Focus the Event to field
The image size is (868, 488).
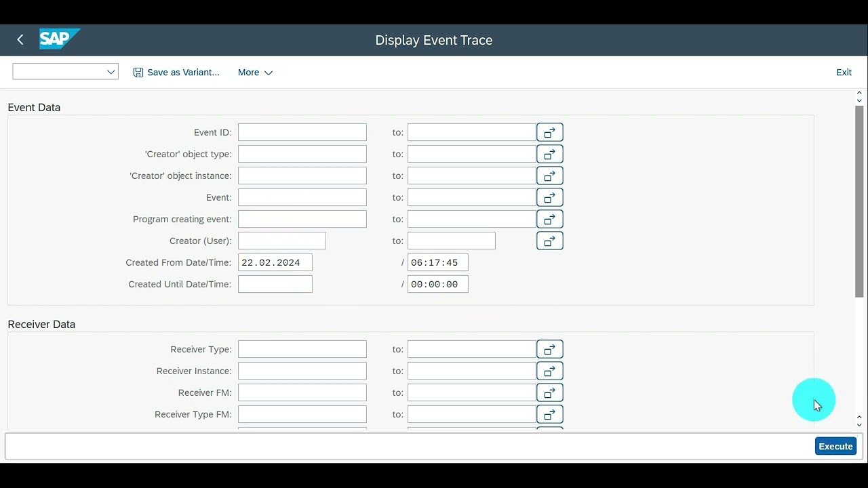click(x=472, y=197)
